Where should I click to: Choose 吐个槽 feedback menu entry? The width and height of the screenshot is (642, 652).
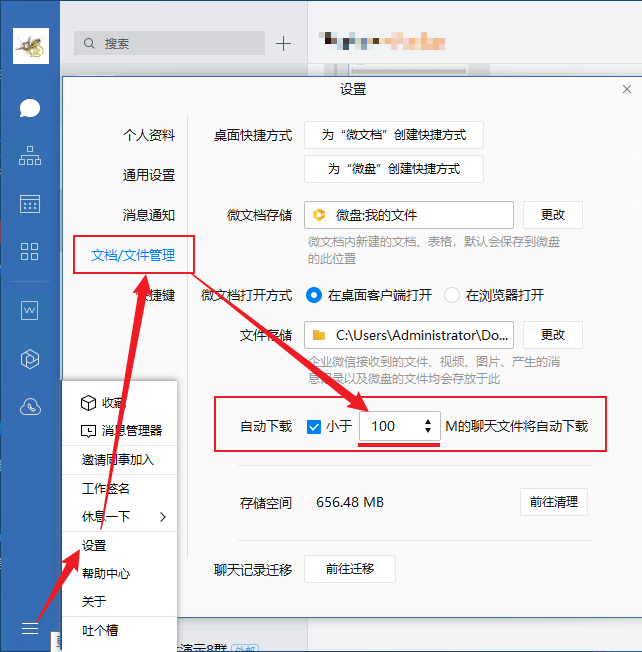[x=119, y=630]
